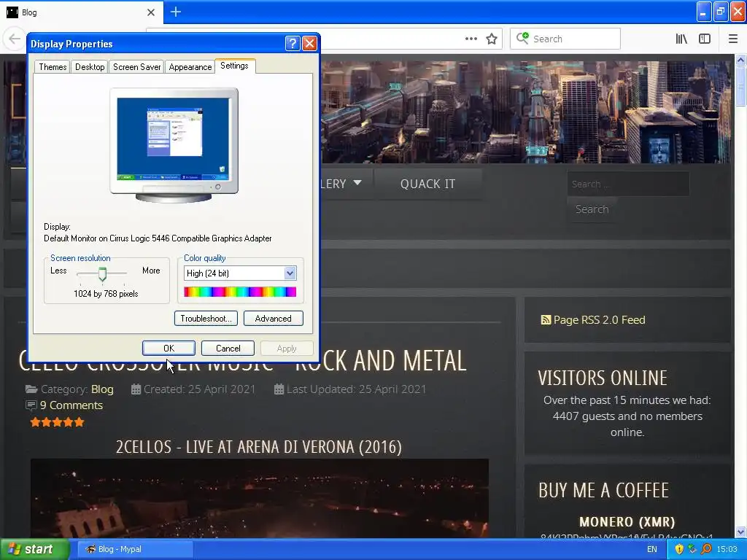Click the greyed Apply button

[x=287, y=348]
